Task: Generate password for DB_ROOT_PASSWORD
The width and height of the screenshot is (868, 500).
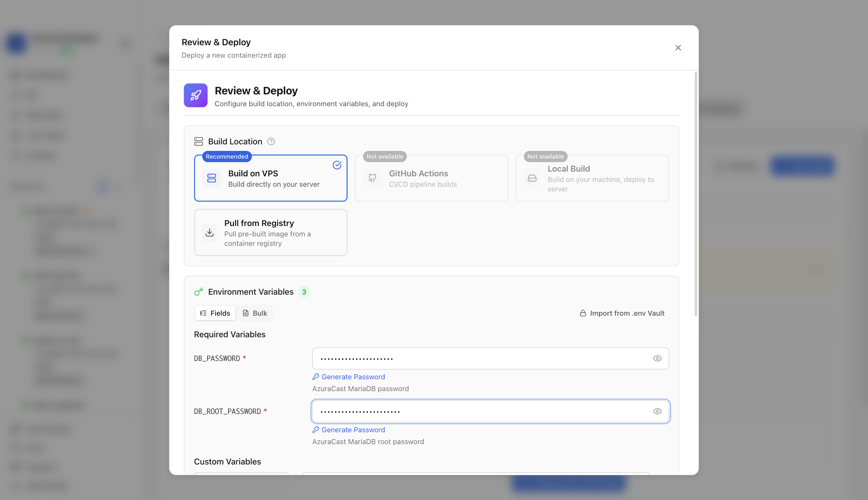Action: point(349,430)
